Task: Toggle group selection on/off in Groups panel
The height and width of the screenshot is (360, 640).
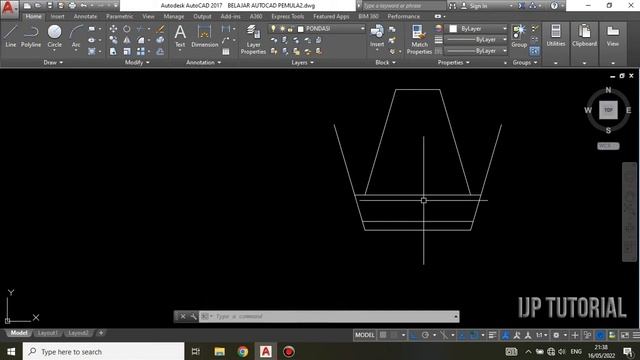Action: (x=534, y=51)
